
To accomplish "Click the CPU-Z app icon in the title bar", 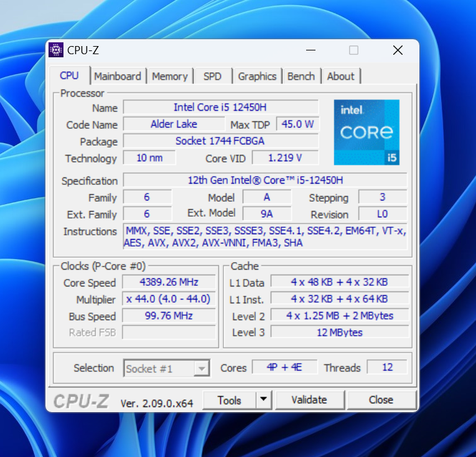I will (56, 50).
